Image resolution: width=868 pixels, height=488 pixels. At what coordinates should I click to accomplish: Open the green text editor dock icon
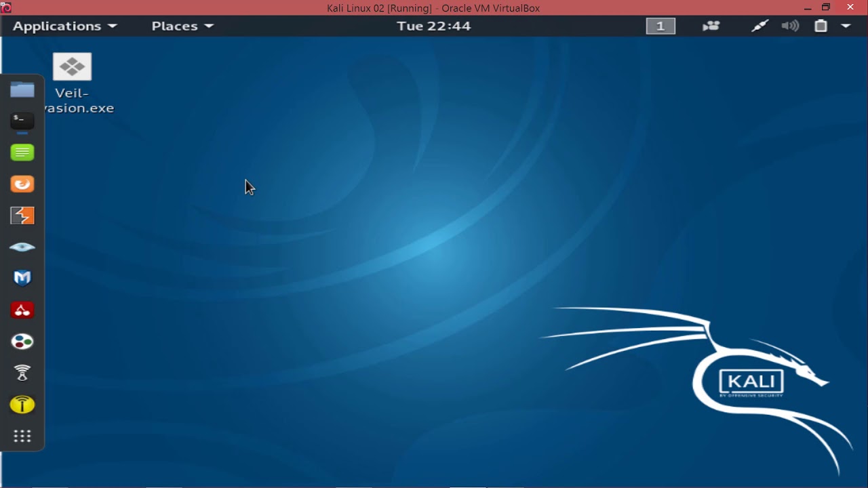[x=22, y=152]
